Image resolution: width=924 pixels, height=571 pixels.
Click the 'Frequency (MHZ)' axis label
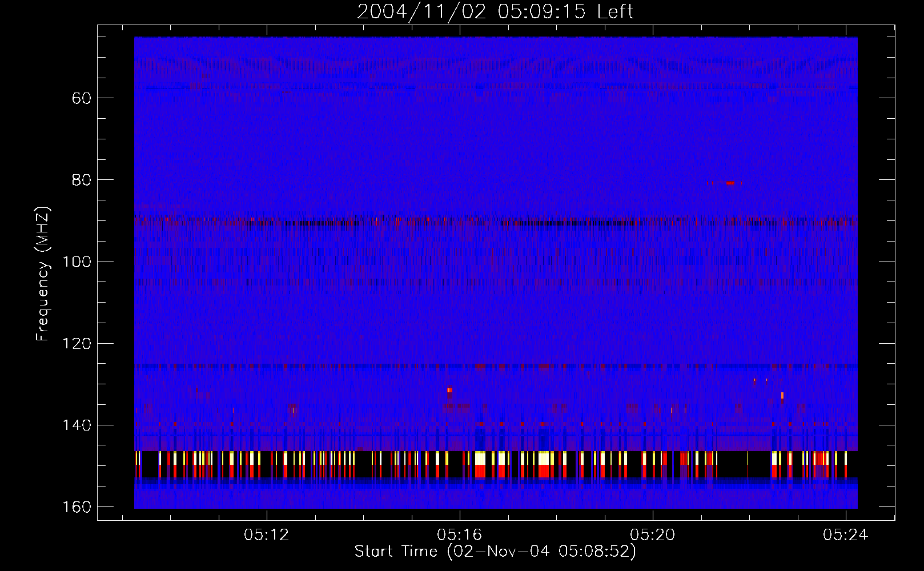[x=43, y=274]
